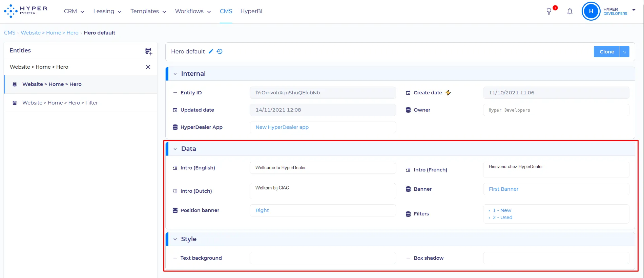Image resolution: width=644 pixels, height=278 pixels.
Task: Click the text icon beside Intro (English)
Action: point(175,168)
